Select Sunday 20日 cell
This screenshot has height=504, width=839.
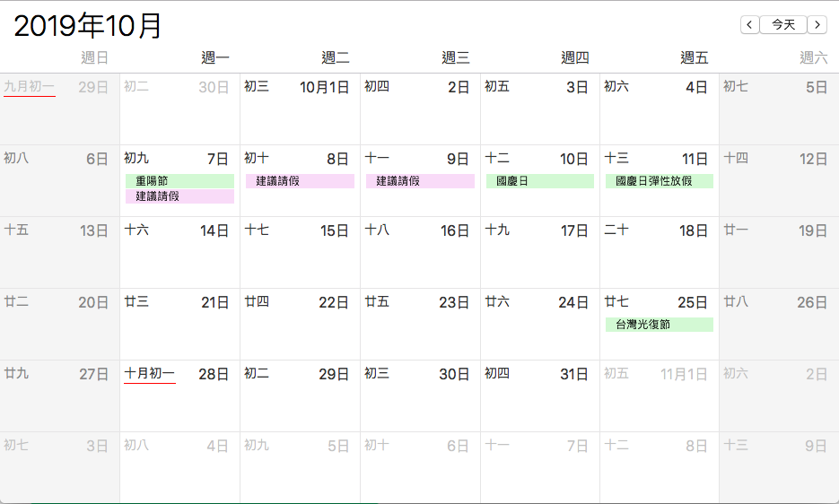(59, 325)
